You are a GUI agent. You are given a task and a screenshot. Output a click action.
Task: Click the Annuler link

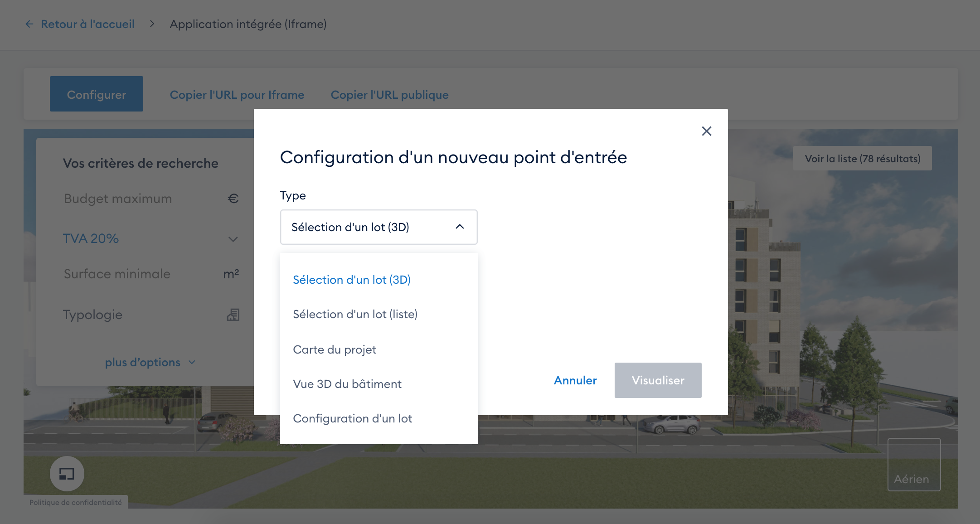[x=575, y=380]
